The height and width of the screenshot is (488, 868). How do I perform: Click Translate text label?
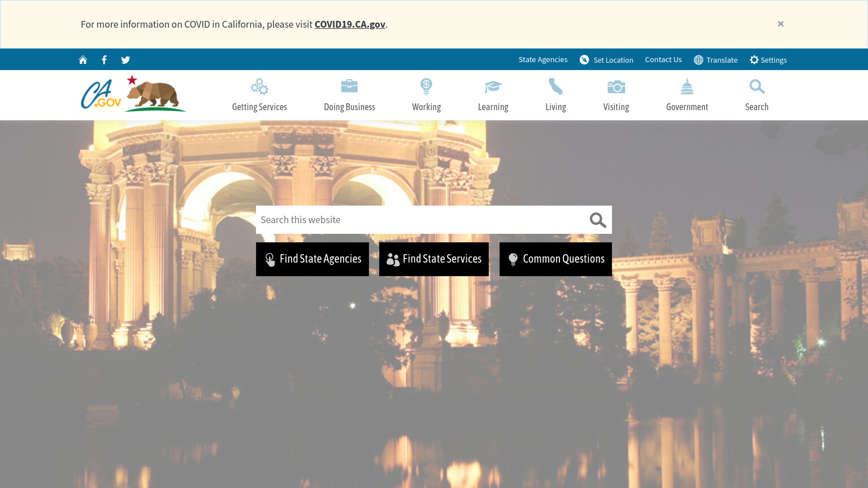pos(722,60)
